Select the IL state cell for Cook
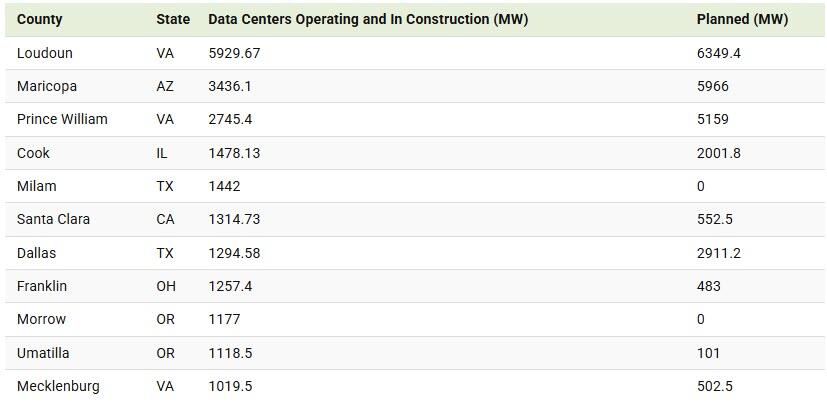827x417 pixels. coord(163,153)
